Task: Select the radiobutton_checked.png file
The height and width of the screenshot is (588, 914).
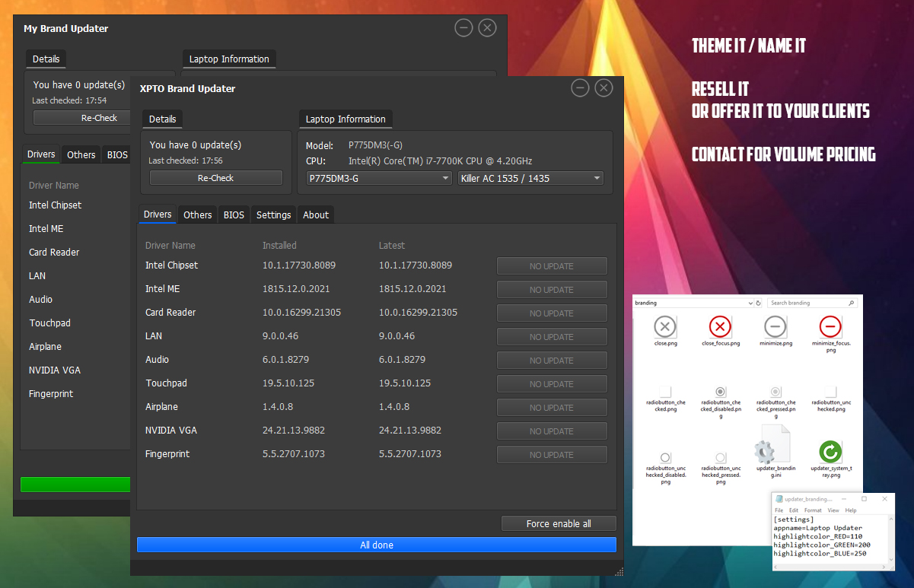Action: [665, 390]
